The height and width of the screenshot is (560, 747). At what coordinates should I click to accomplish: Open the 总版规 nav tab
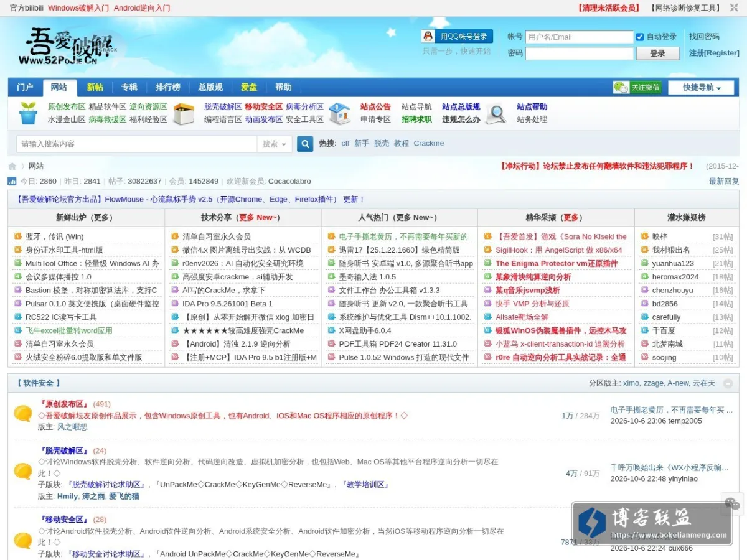[x=210, y=87]
